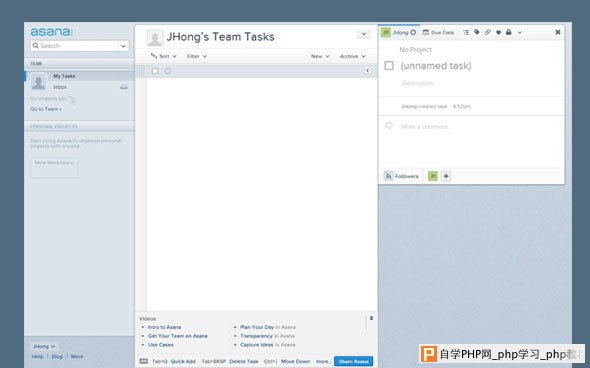This screenshot has height=368, width=590.
Task: Remove assignee via circle icon next to JHong
Action: click(x=413, y=32)
